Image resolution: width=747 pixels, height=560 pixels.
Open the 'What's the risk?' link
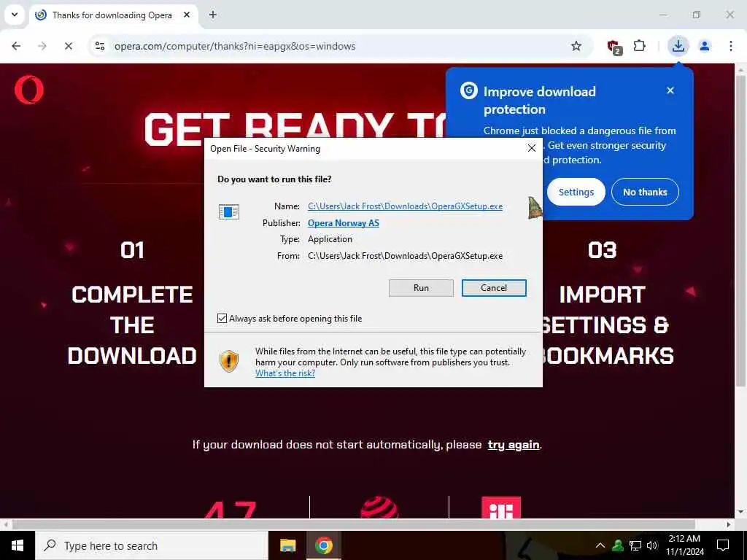pyautogui.click(x=285, y=373)
